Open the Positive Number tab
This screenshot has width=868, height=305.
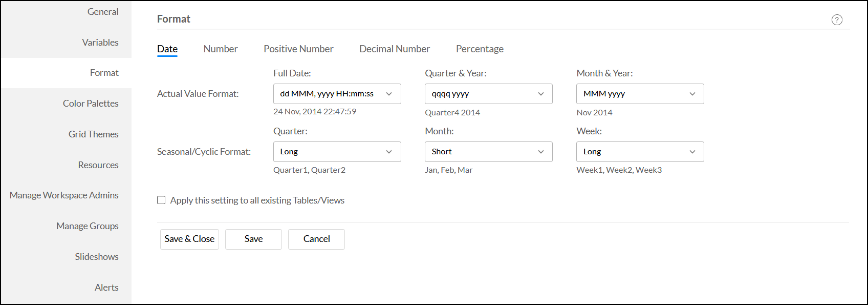[298, 49]
